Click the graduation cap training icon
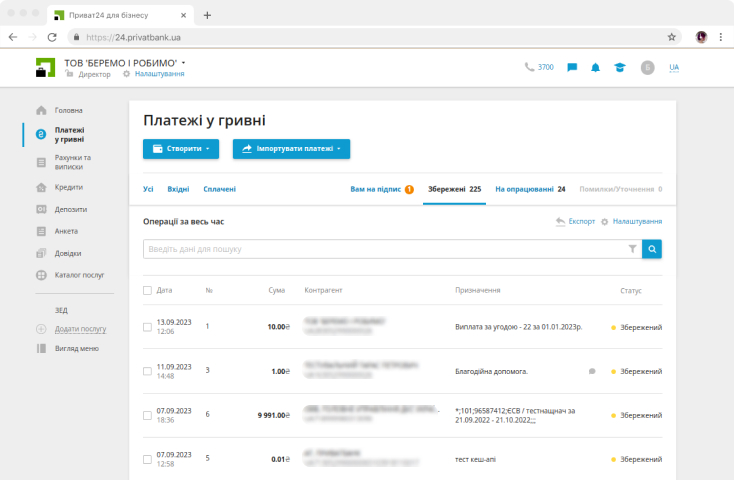Image resolution: width=734 pixels, height=480 pixels. tap(620, 68)
